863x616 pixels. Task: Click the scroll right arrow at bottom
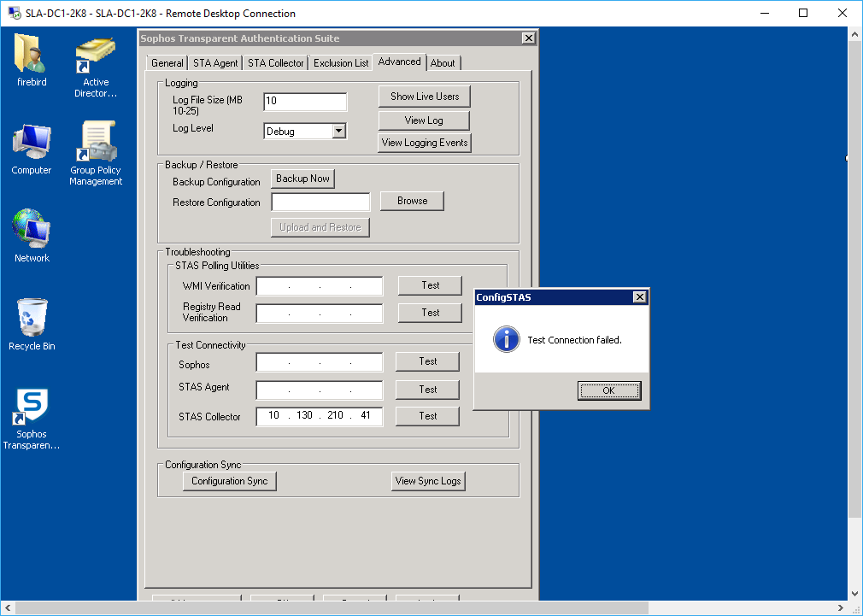[x=841, y=608]
